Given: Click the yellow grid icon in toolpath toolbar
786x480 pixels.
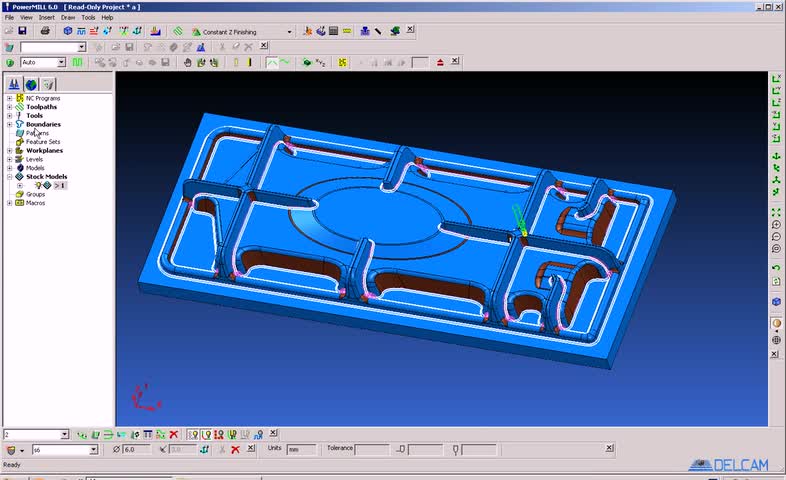Looking at the screenshot, I should coord(342,62).
